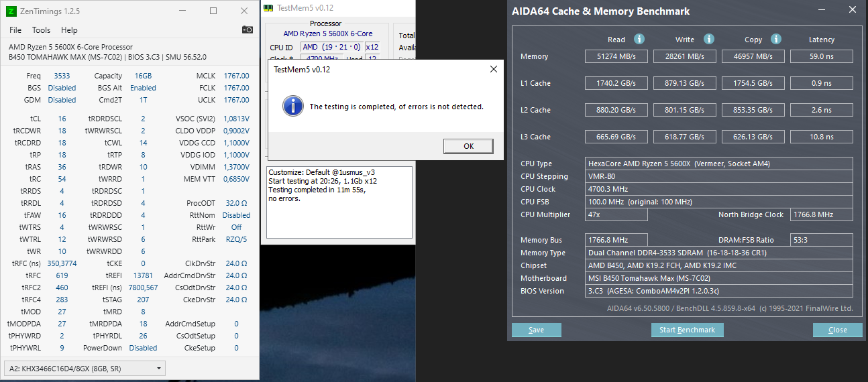Click Start Benchmark in AIDA64
Viewport: 868px width, 382px height.
point(688,330)
